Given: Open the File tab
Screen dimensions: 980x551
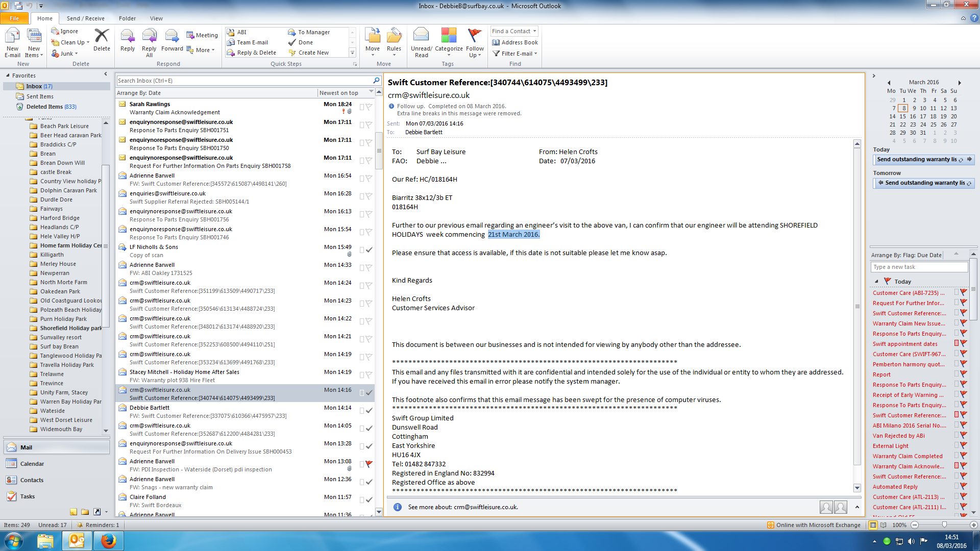Looking at the screenshot, I should [x=14, y=18].
